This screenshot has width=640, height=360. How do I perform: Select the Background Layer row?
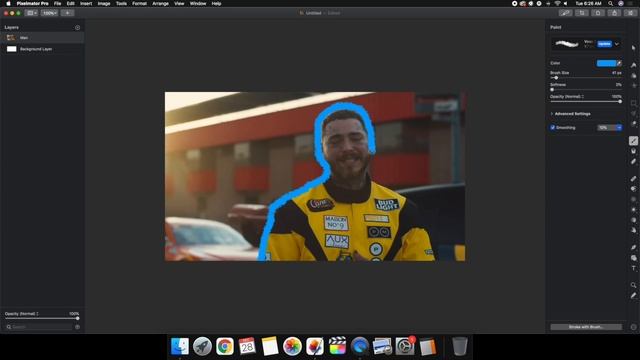click(x=42, y=49)
